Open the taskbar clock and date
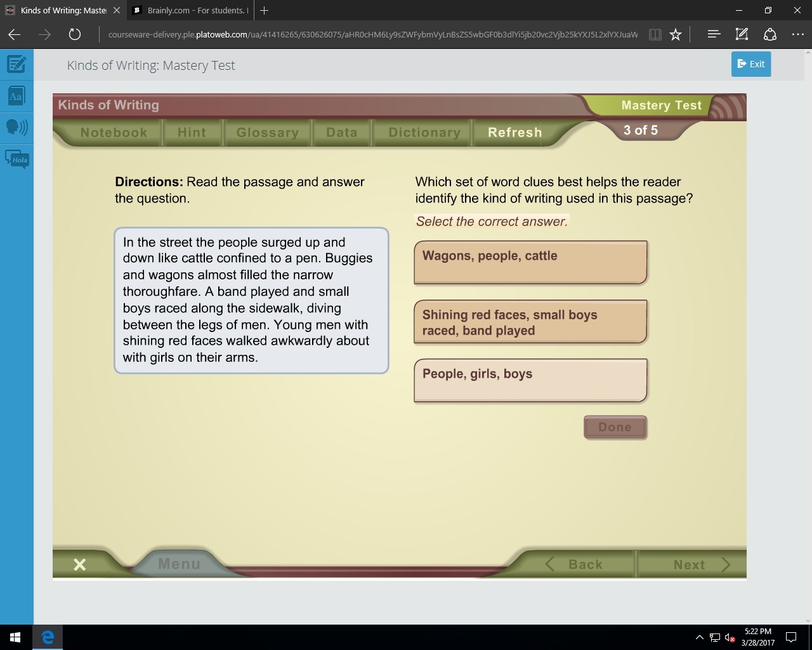Viewport: 812px width, 650px height. 758,637
